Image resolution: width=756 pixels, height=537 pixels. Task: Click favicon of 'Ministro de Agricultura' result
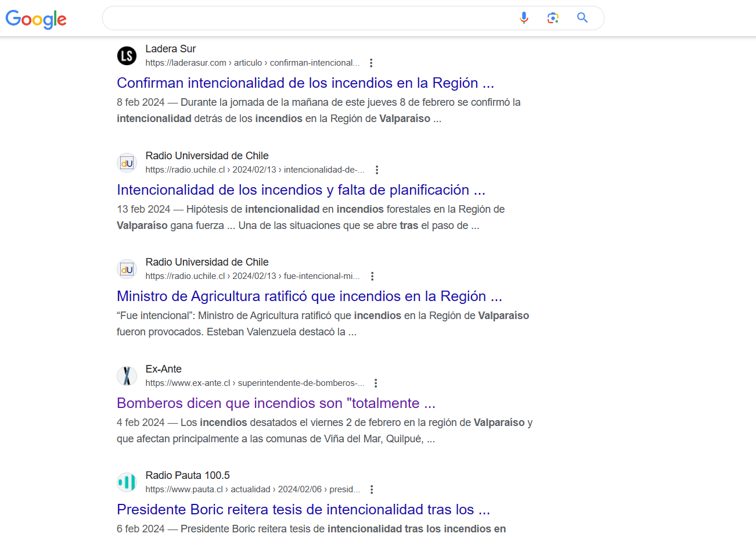(127, 269)
